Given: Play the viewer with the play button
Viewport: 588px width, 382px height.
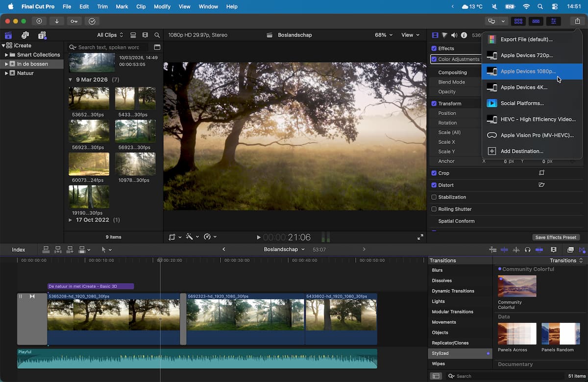Looking at the screenshot, I should 259,238.
